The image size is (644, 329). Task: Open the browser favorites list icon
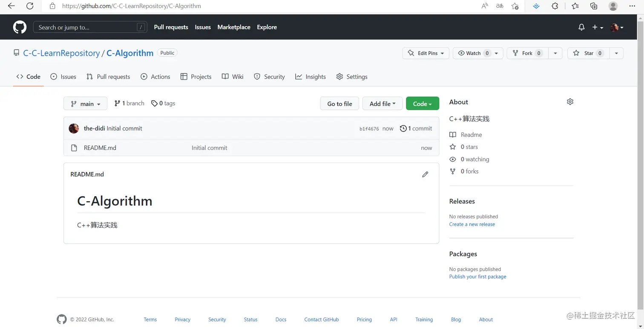pos(575,6)
